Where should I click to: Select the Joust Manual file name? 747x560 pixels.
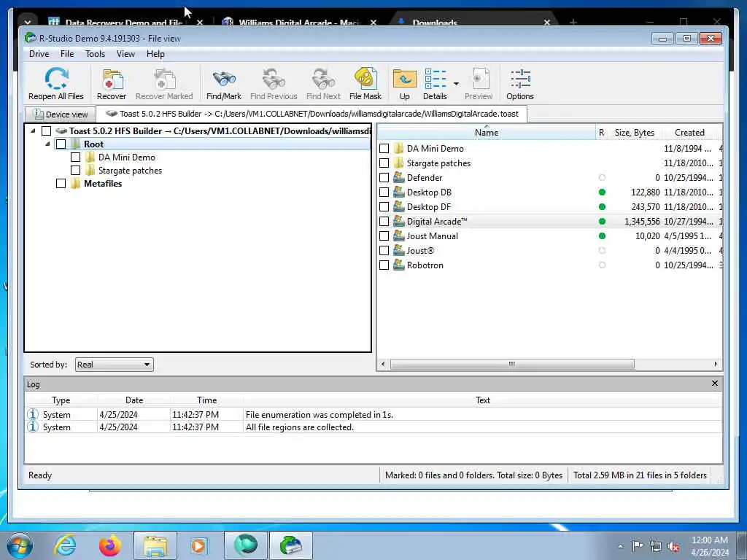(432, 236)
